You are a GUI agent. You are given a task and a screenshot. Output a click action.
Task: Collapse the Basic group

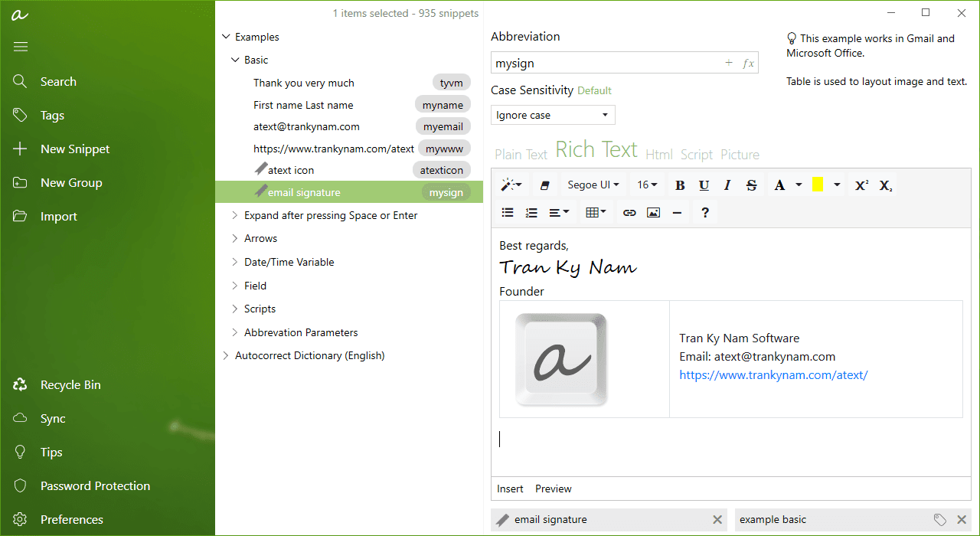pos(235,60)
